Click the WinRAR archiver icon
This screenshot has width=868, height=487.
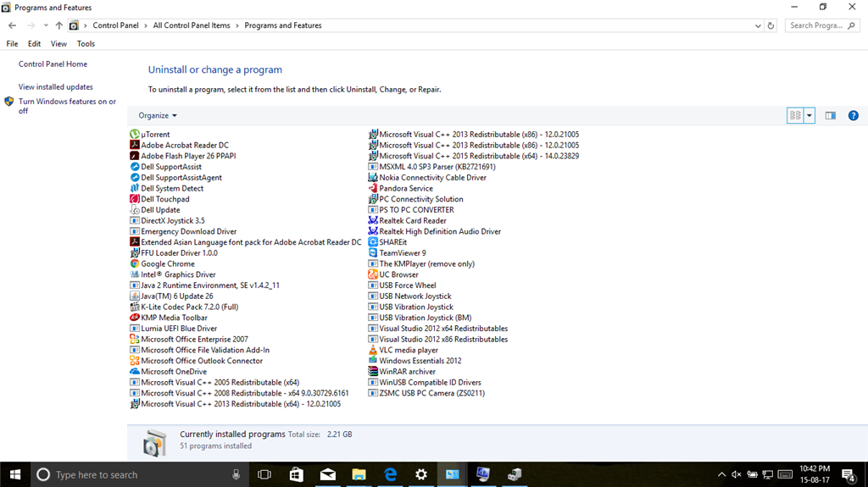click(x=373, y=371)
